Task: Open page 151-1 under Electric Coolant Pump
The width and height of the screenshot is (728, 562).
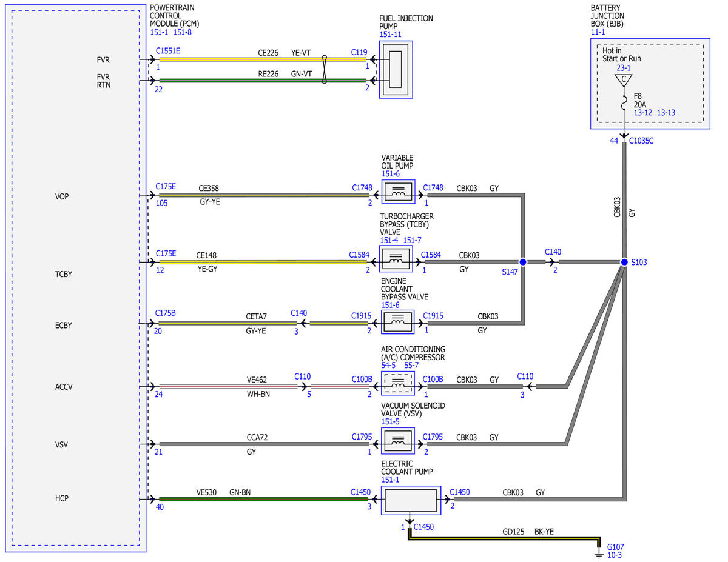Action: [x=390, y=480]
